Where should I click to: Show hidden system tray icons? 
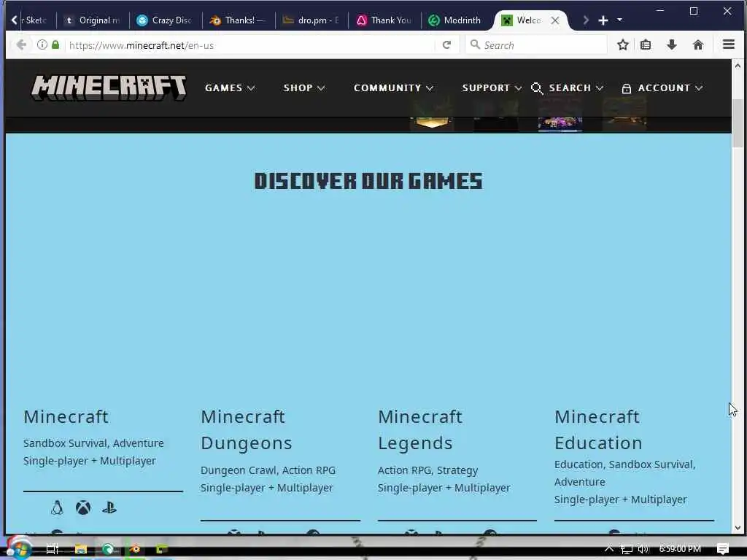coord(609,548)
